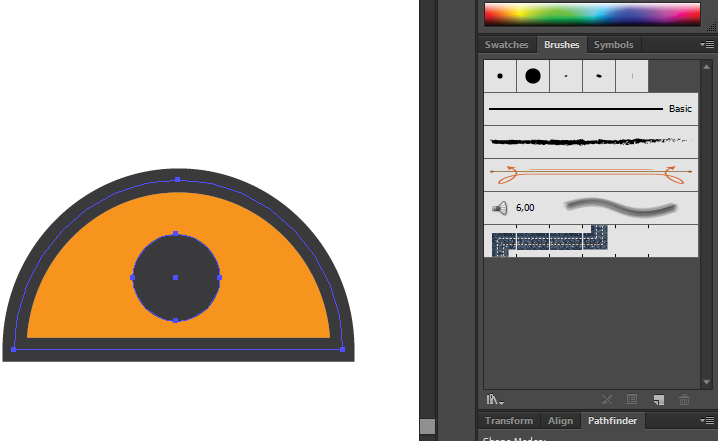Select the small round calligraphic brush

(500, 76)
